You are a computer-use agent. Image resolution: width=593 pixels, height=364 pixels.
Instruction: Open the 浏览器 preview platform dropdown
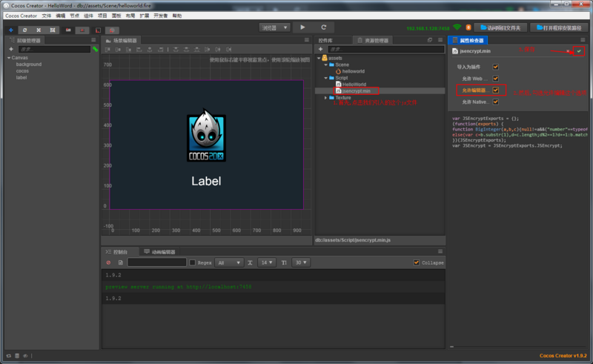pos(274,27)
